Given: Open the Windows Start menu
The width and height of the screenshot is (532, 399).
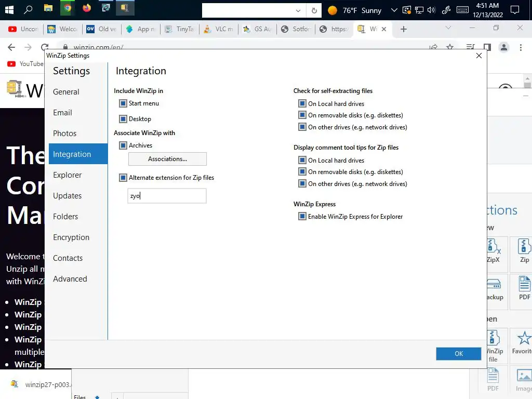Looking at the screenshot, I should (9, 10).
